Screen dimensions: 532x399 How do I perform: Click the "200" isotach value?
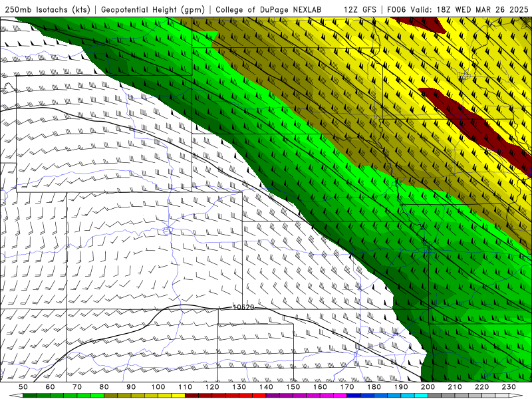[x=428, y=387]
